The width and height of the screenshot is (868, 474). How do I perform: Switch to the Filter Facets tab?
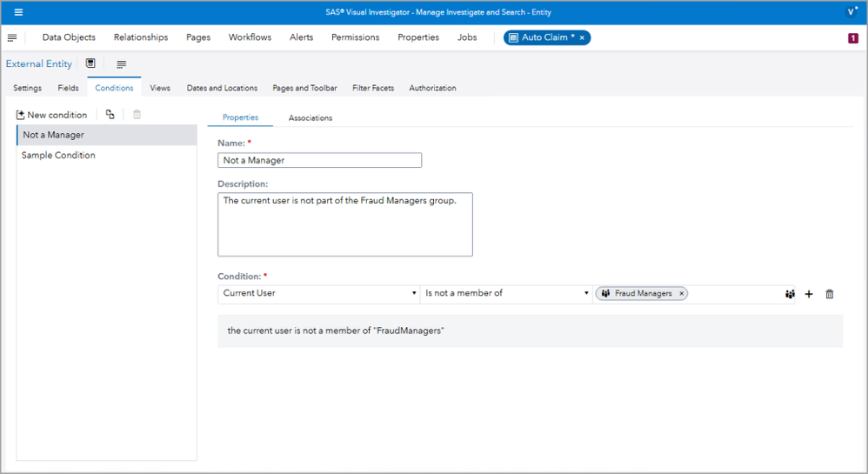[x=373, y=88]
